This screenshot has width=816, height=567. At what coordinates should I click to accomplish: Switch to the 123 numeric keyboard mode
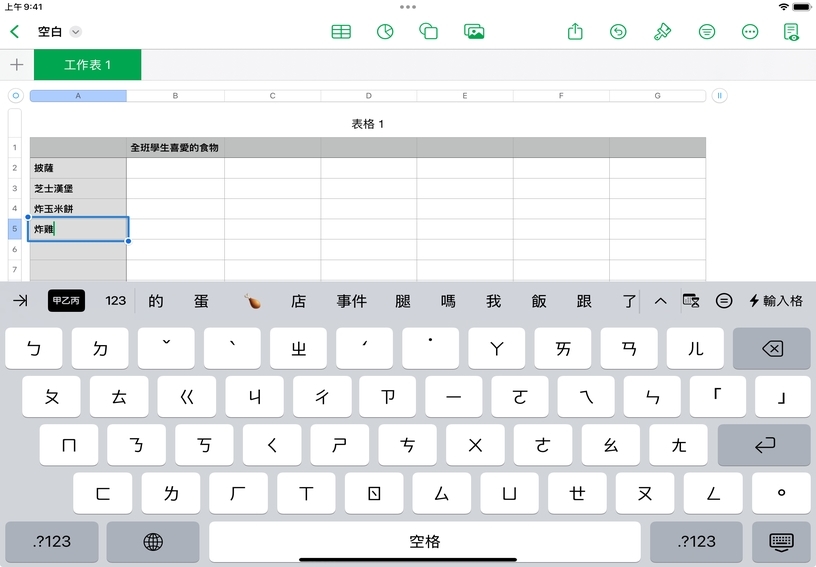[116, 301]
